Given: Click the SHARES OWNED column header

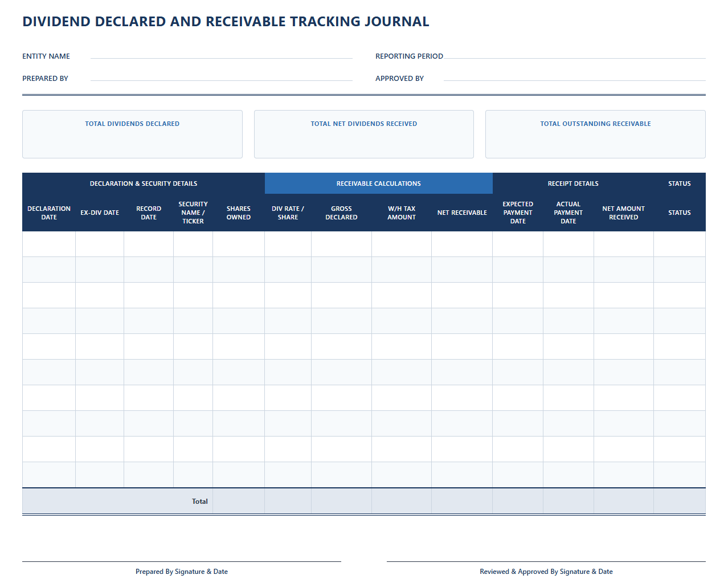Looking at the screenshot, I should click(x=239, y=213).
